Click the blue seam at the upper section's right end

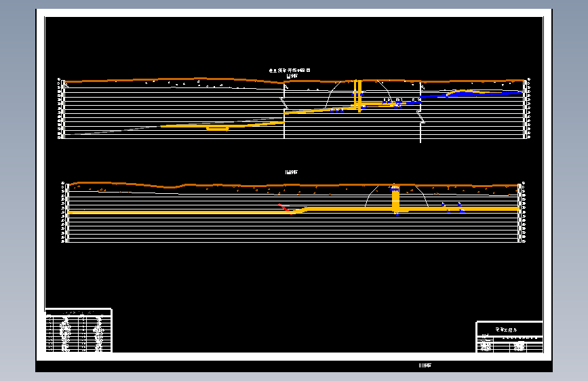pos(471,94)
